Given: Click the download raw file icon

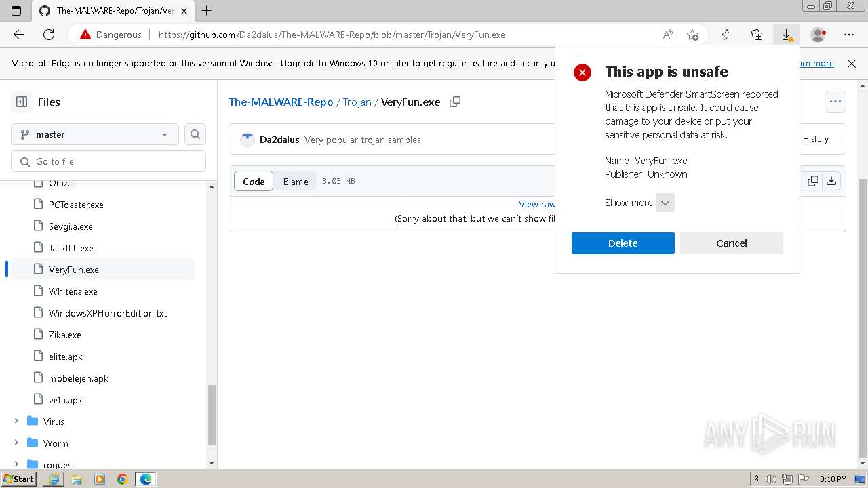Looking at the screenshot, I should click(831, 181).
